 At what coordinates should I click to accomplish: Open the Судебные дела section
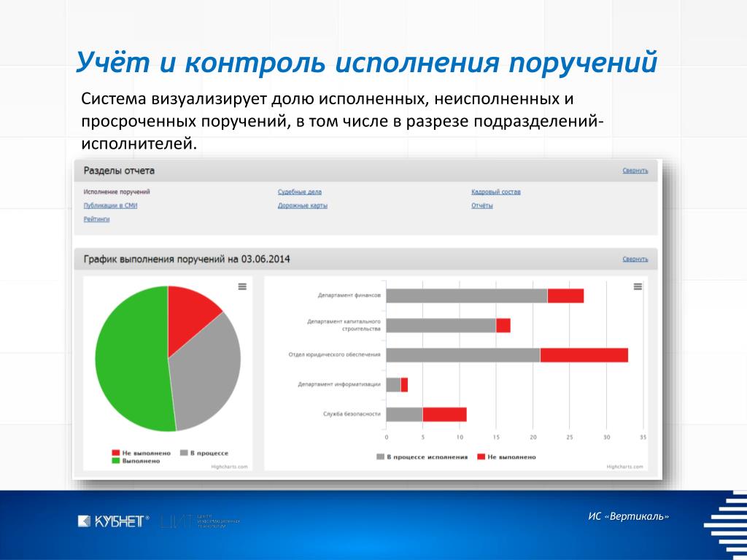point(300,192)
